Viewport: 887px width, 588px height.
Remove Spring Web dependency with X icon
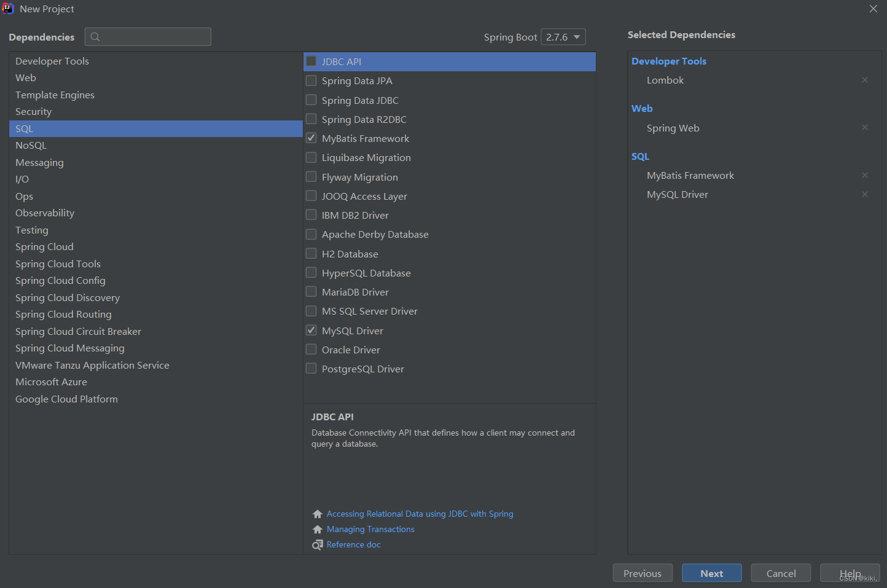click(x=865, y=128)
